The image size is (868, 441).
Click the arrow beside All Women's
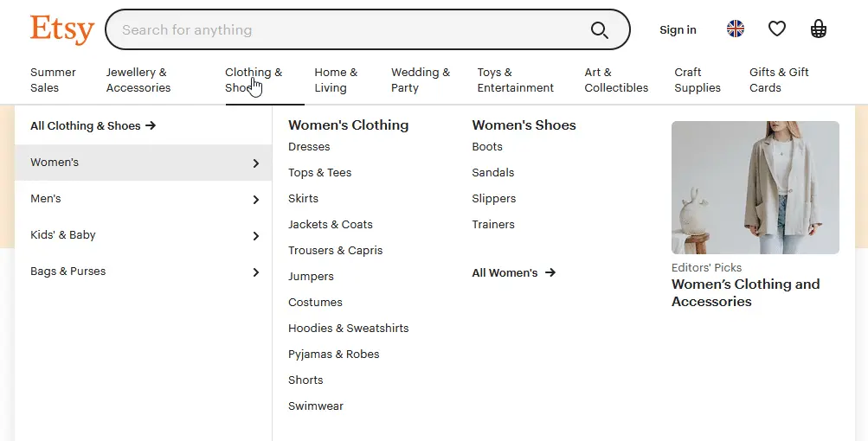(550, 272)
